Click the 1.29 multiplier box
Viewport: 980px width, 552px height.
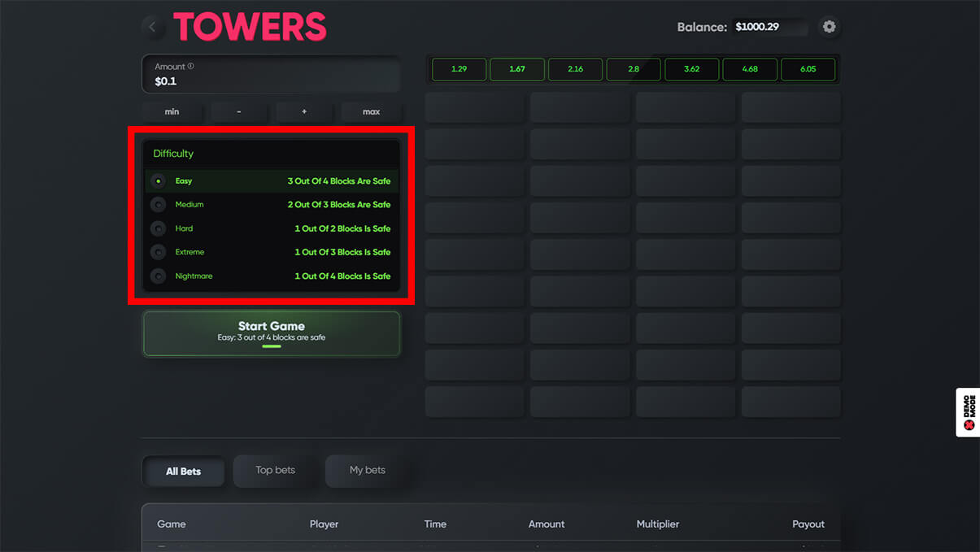459,69
